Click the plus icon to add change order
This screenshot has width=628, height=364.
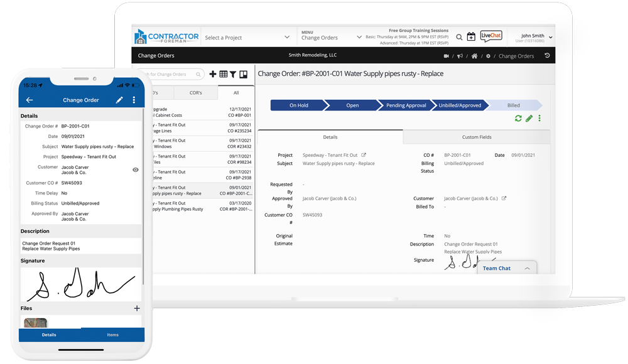coord(213,74)
